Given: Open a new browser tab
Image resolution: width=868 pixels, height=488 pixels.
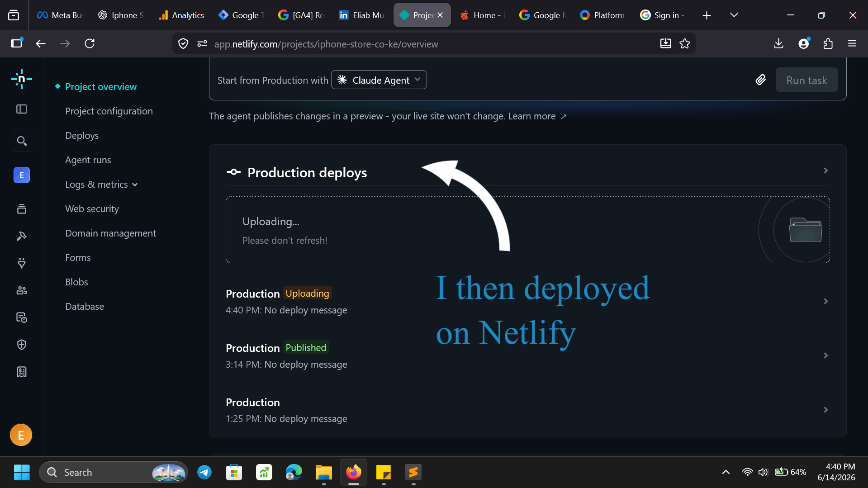Looking at the screenshot, I should pyautogui.click(x=707, y=15).
